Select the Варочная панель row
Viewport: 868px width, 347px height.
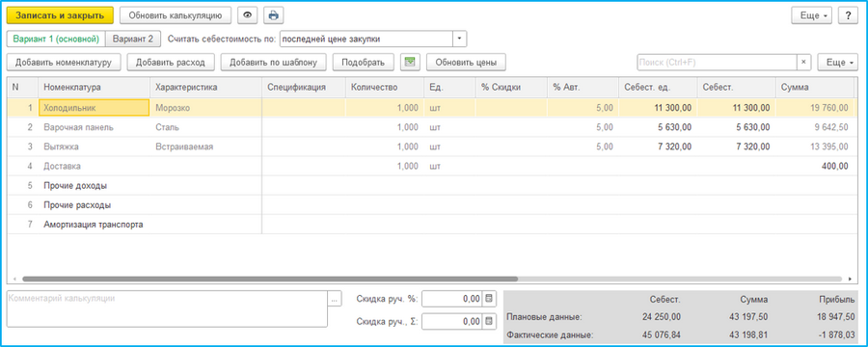point(430,127)
